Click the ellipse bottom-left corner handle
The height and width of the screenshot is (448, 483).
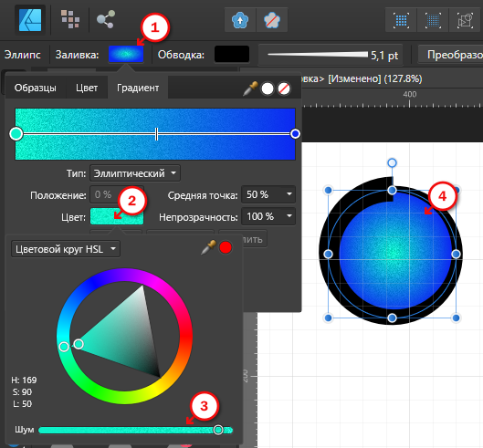point(328,318)
